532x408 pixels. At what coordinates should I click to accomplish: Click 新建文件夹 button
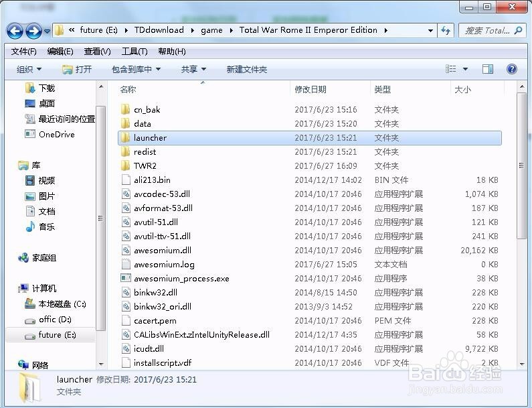tap(247, 69)
